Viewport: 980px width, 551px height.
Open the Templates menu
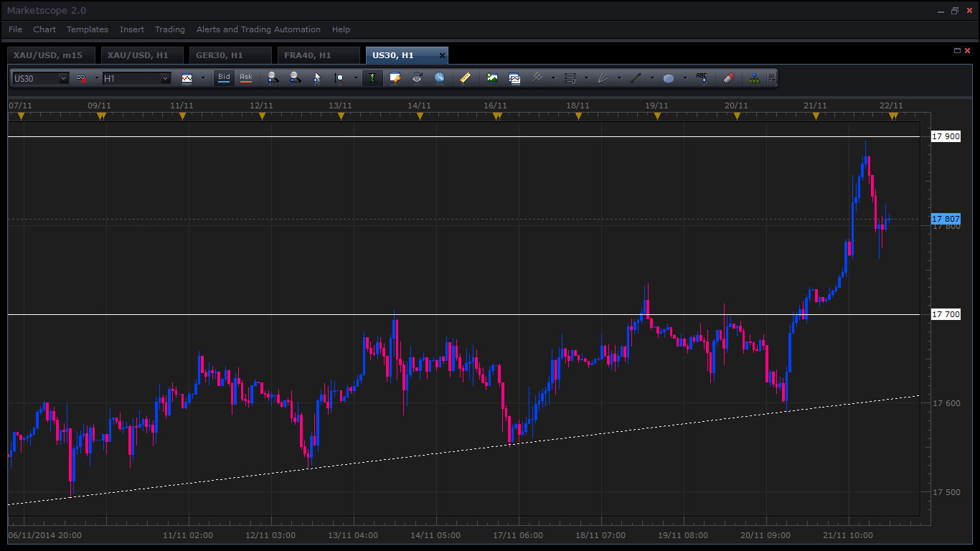88,29
